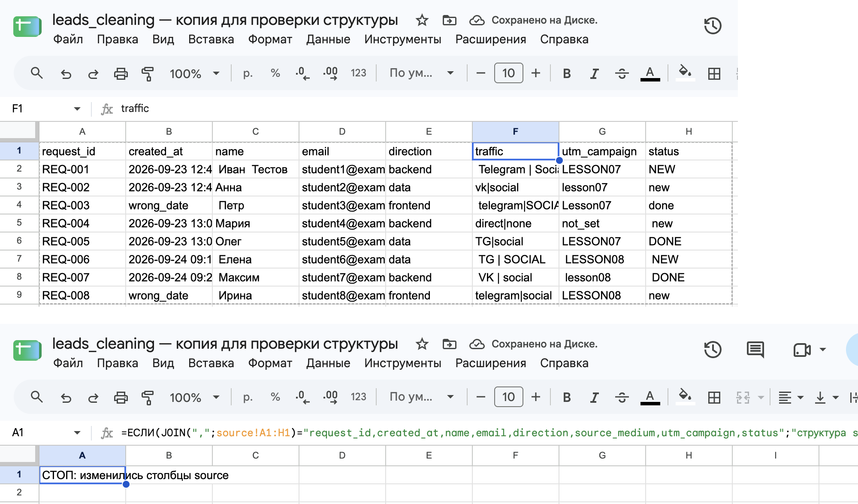Click merge cells icon in bottom window toolbar
The width and height of the screenshot is (858, 504).
click(x=743, y=398)
